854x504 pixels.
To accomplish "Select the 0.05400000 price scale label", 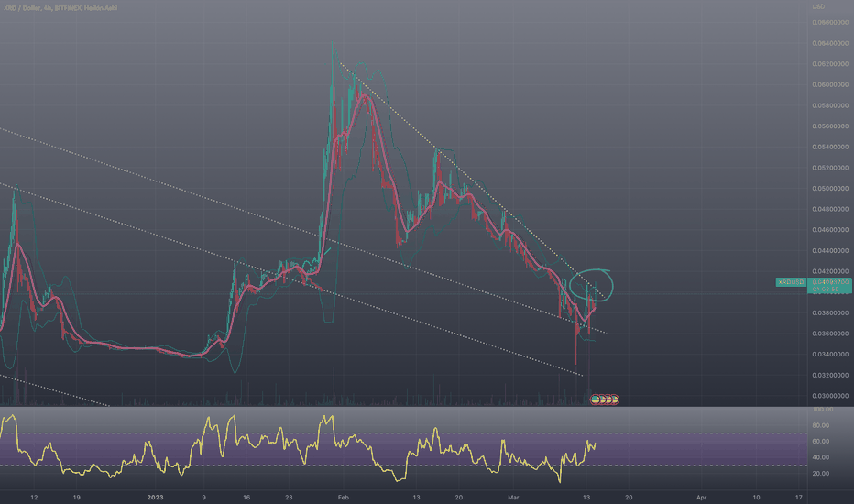I will 830,147.
